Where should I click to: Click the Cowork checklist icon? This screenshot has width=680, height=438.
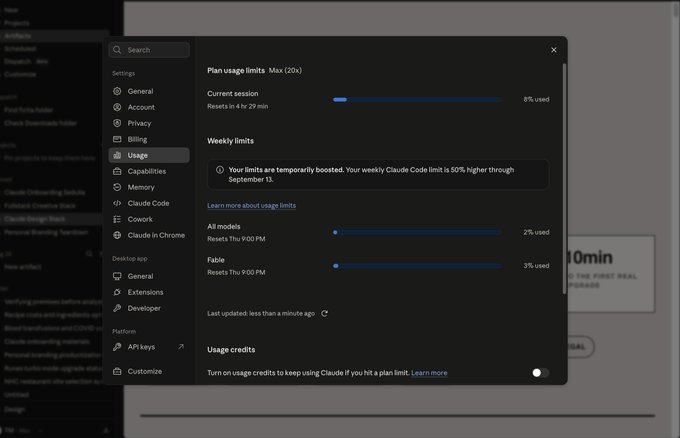(117, 219)
